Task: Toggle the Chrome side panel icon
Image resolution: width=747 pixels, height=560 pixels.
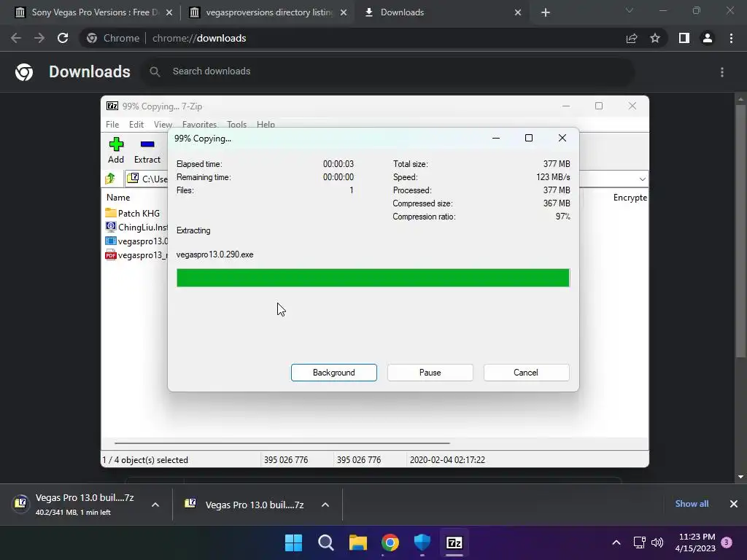Action: click(x=684, y=38)
